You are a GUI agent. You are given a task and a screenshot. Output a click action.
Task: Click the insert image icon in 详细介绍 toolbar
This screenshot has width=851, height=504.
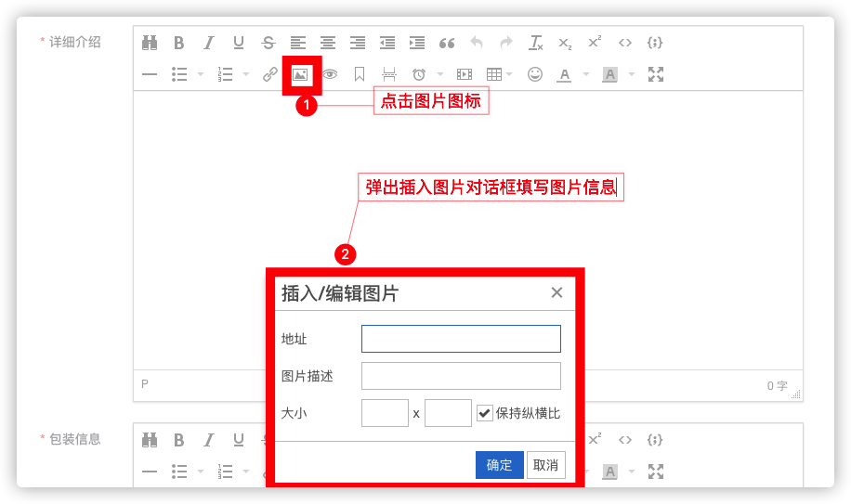(x=300, y=74)
